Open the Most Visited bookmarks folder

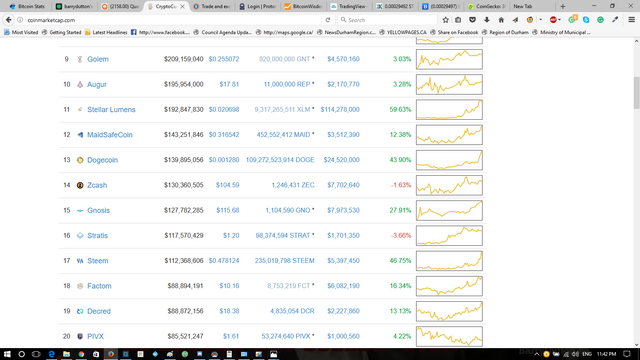tap(21, 32)
